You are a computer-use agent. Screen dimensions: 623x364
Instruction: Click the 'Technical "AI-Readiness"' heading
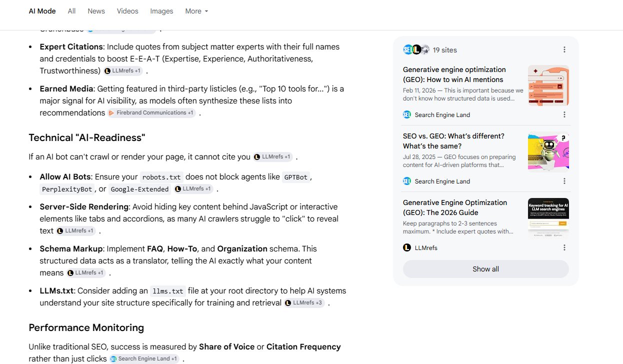click(87, 137)
